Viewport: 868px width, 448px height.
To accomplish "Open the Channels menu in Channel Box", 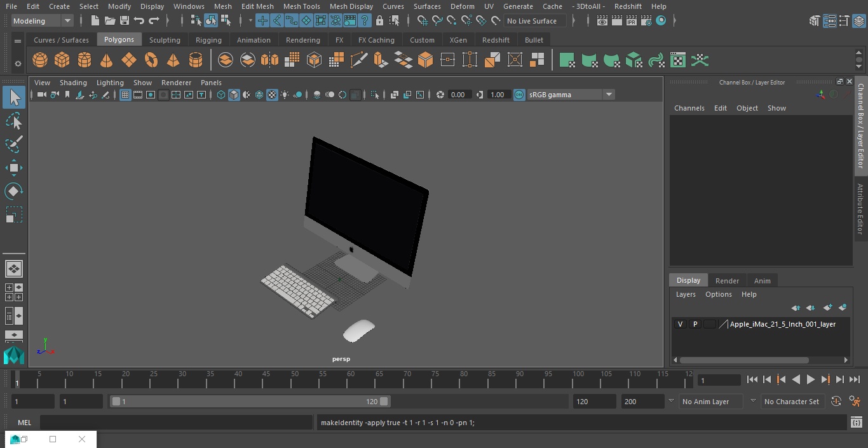I will coord(689,108).
